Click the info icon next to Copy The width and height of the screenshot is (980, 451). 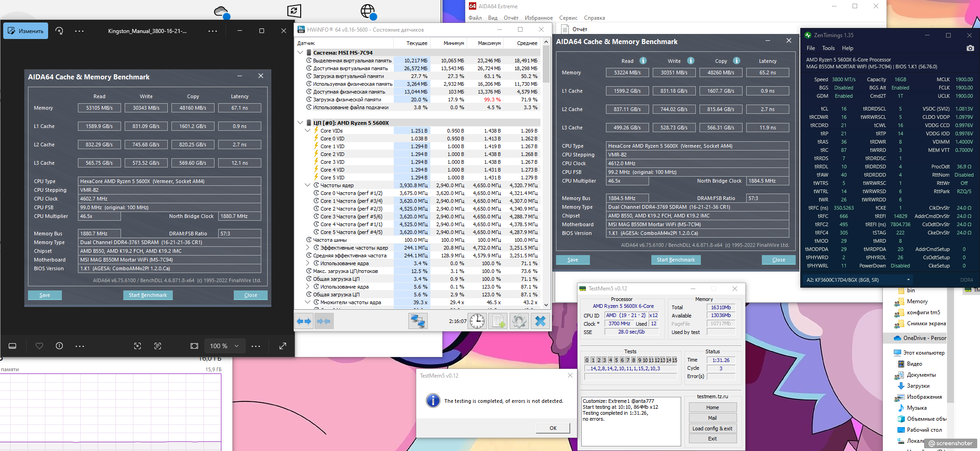[737, 61]
